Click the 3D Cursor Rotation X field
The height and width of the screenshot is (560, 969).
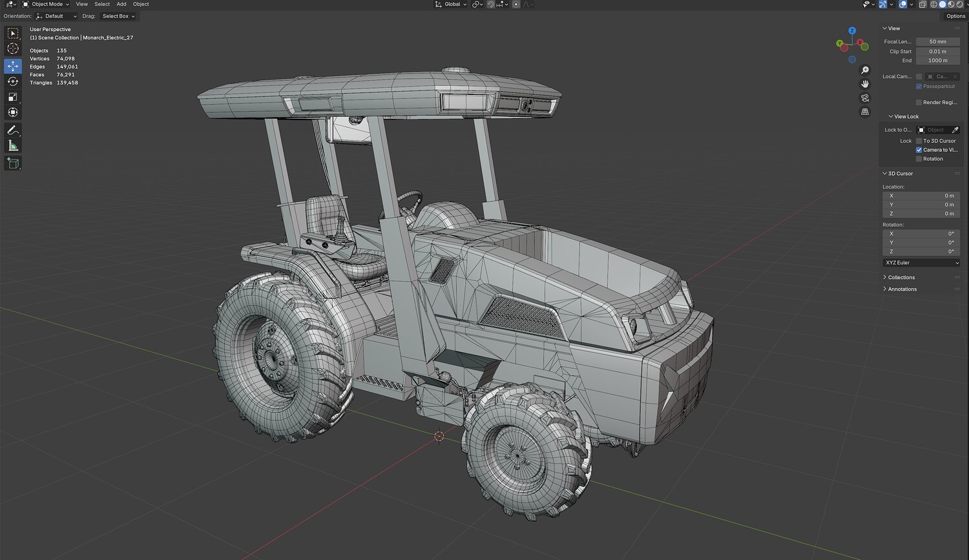(x=921, y=234)
